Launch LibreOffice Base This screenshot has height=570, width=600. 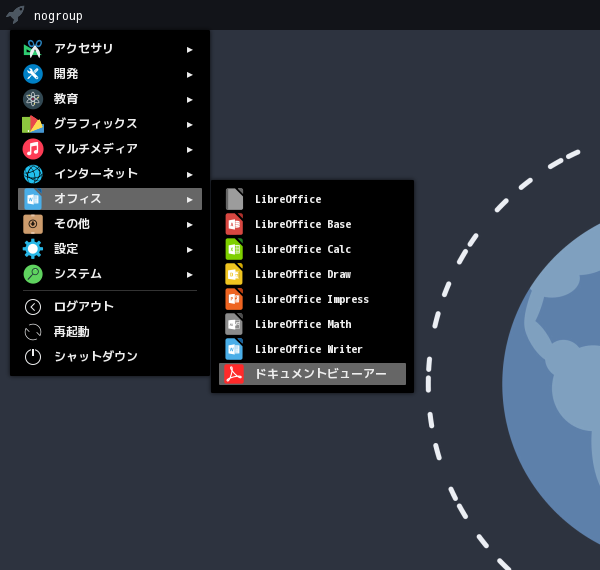(x=312, y=224)
